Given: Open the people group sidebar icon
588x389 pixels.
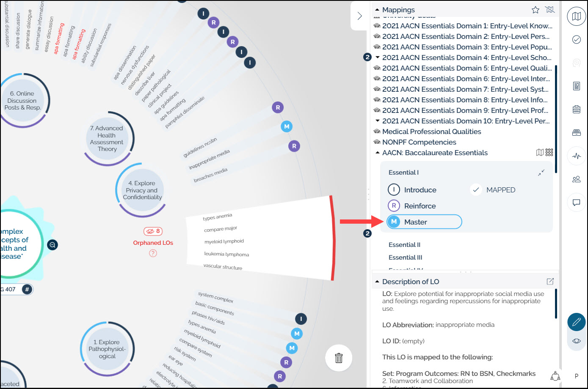Looking at the screenshot, I should [x=576, y=179].
